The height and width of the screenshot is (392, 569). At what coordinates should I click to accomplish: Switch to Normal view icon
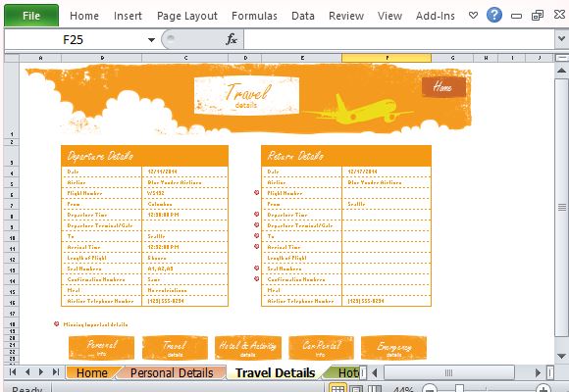[x=337, y=389]
